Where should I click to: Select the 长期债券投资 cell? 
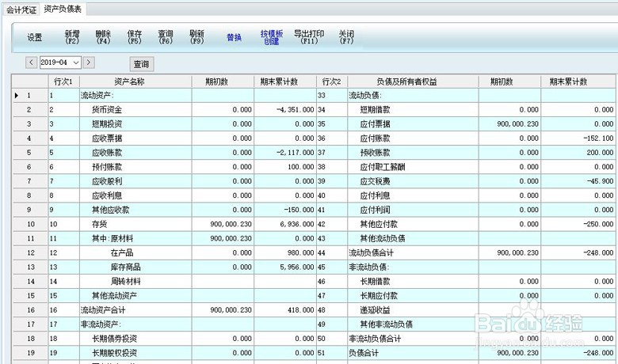point(135,339)
